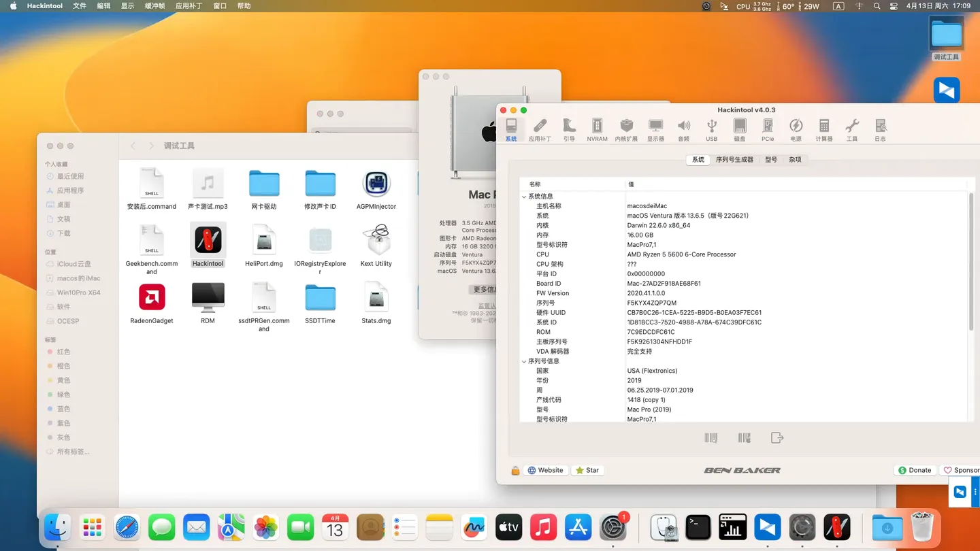The height and width of the screenshot is (551, 980).
Task: Open the 计算器 calculator section
Action: pyautogui.click(x=824, y=128)
